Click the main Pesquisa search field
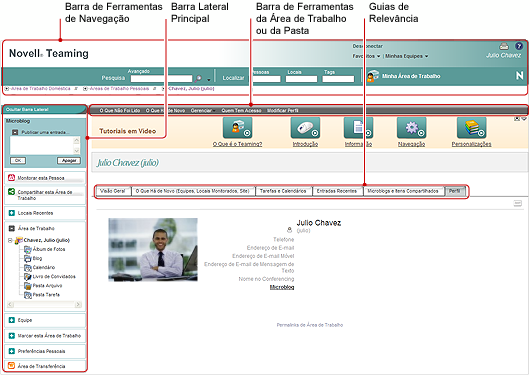This screenshot has height=375, width=530. click(161, 79)
